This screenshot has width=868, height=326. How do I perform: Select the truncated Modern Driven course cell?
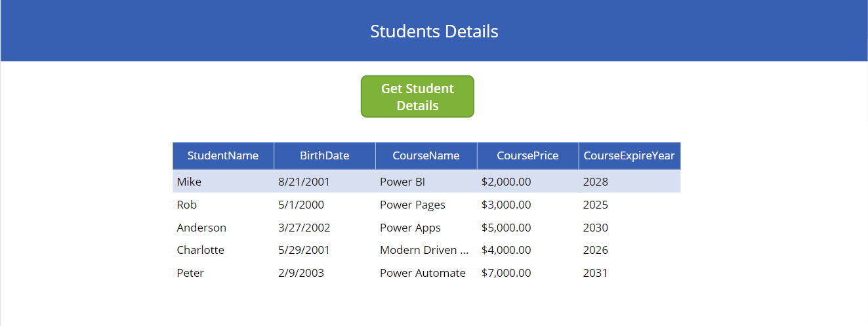point(424,250)
